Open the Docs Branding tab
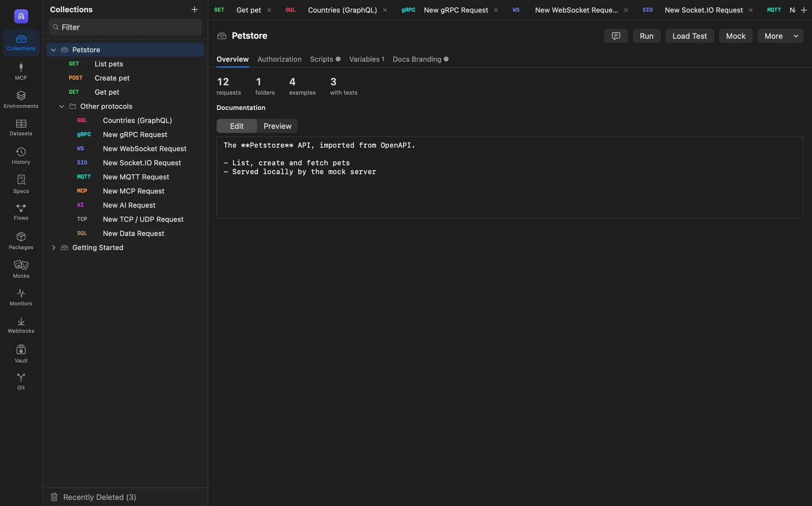This screenshot has width=812, height=506. pos(420,59)
